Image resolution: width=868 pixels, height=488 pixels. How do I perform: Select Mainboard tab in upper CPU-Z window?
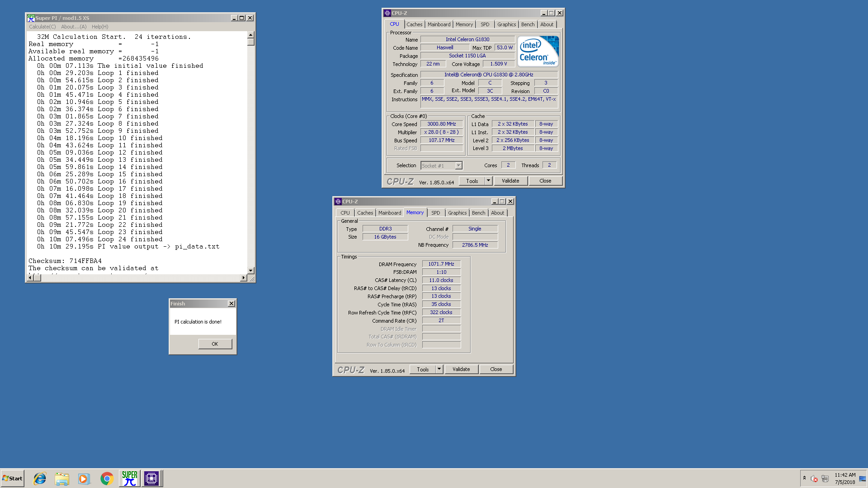click(x=439, y=24)
